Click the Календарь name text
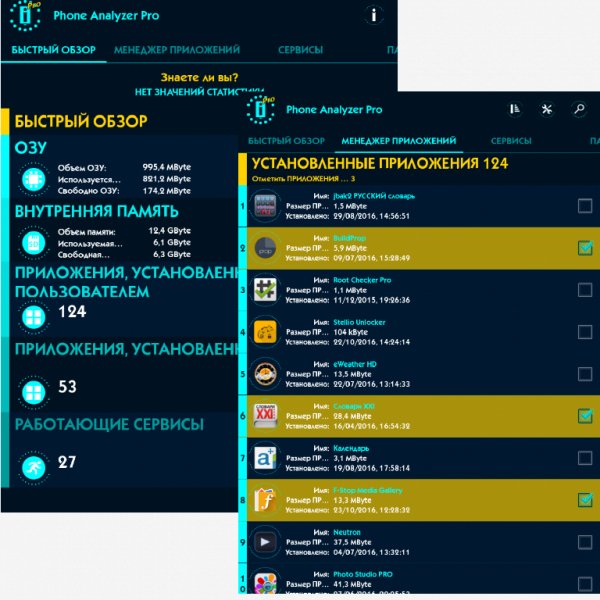 tap(351, 448)
